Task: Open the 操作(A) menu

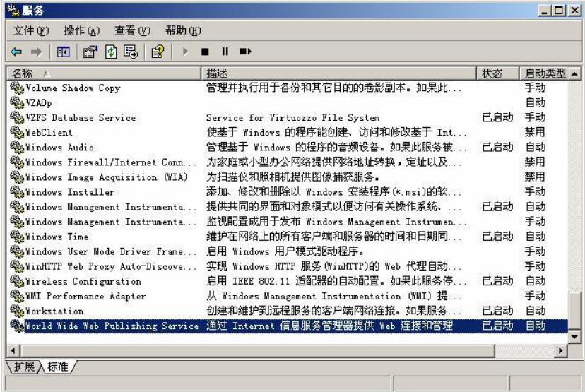Action: tap(82, 30)
